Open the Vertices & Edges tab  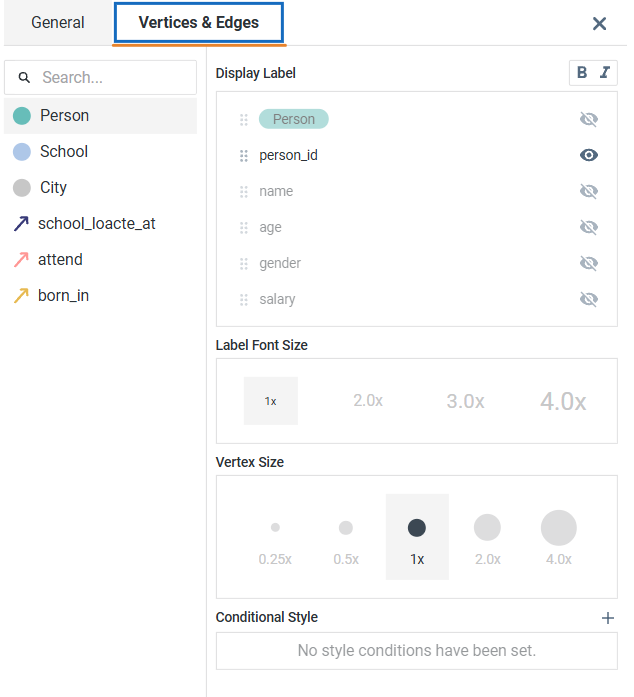(198, 22)
